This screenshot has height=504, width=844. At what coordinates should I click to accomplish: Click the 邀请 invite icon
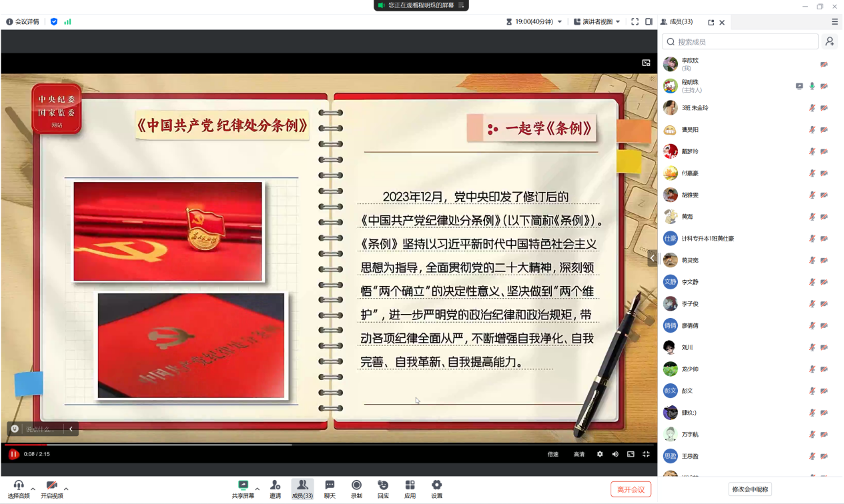click(275, 489)
